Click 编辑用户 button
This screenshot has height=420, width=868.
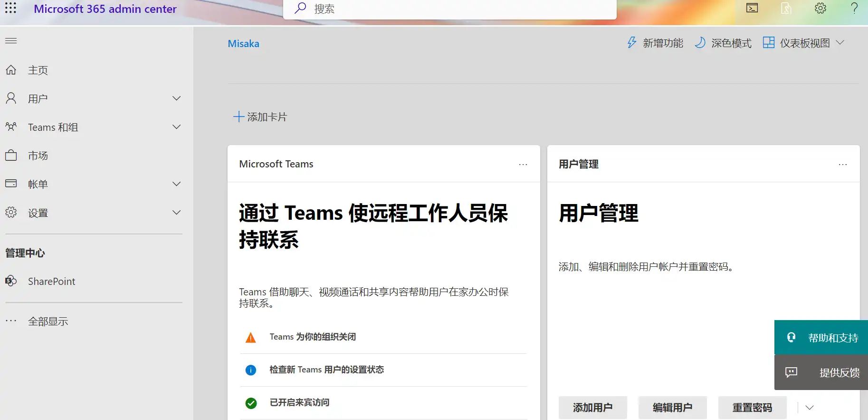tap(673, 408)
